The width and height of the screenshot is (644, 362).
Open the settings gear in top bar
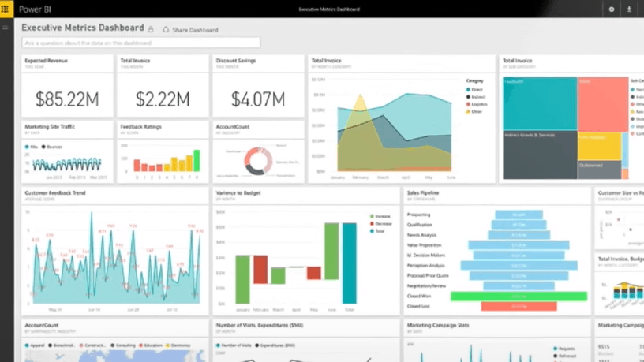click(x=612, y=9)
